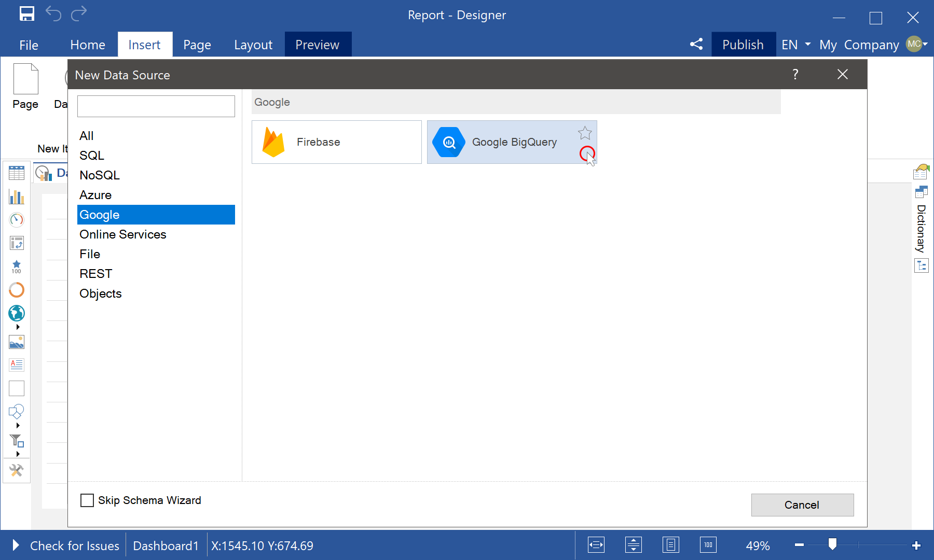Select the Pivot table component in the toolbox
This screenshot has width=934, height=560.
[x=17, y=243]
